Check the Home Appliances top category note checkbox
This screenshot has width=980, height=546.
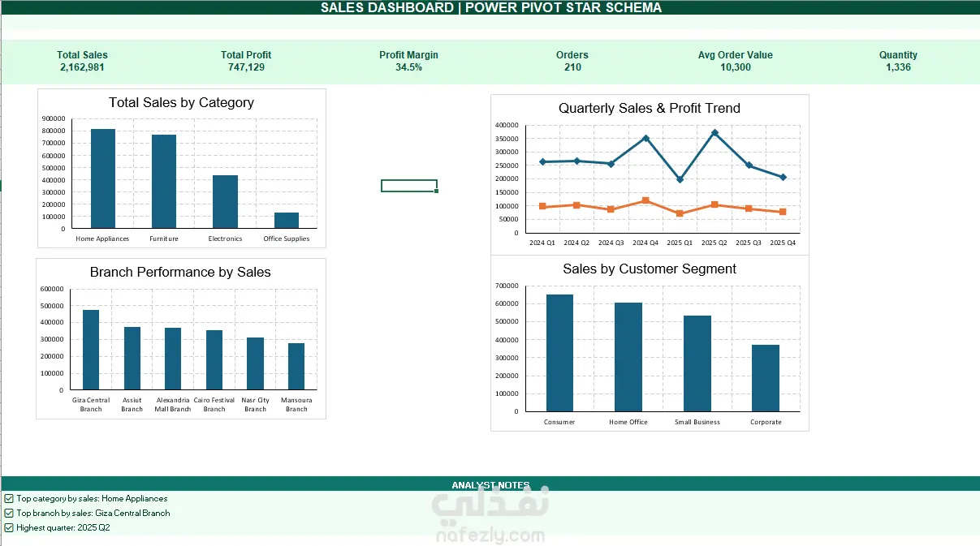[x=9, y=499]
